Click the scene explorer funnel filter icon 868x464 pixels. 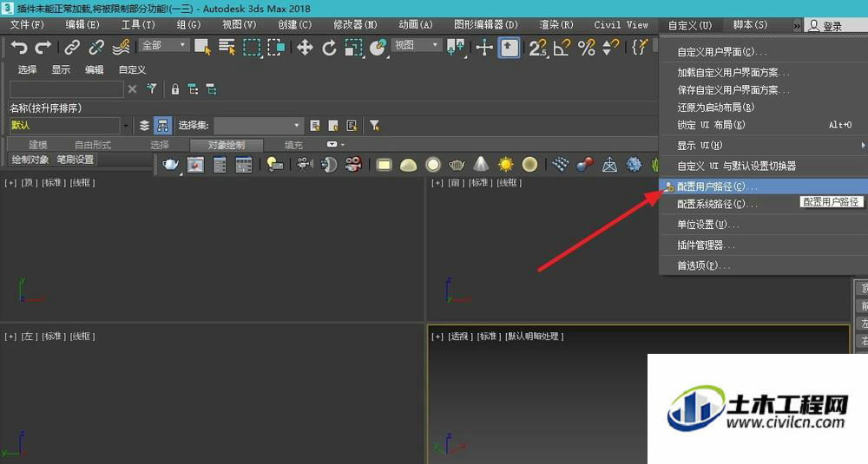click(x=151, y=89)
